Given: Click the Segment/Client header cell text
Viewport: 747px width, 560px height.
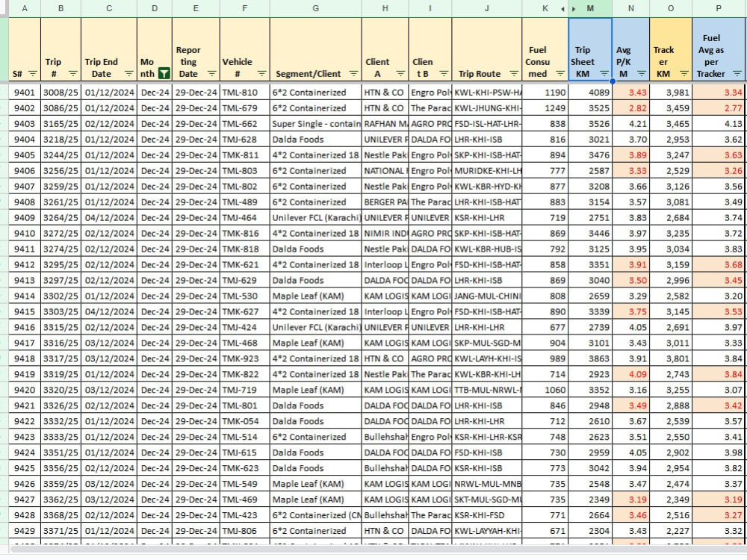Looking at the screenshot, I should pyautogui.click(x=309, y=74).
